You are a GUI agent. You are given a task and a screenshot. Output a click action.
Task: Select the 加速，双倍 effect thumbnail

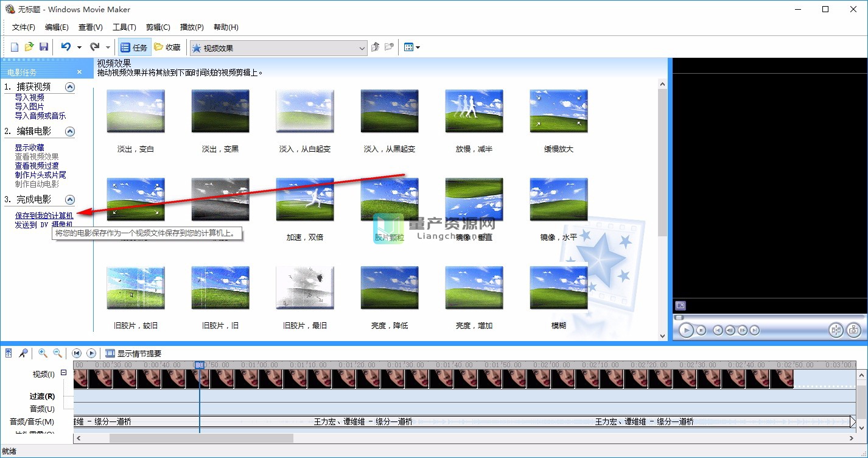(x=304, y=199)
